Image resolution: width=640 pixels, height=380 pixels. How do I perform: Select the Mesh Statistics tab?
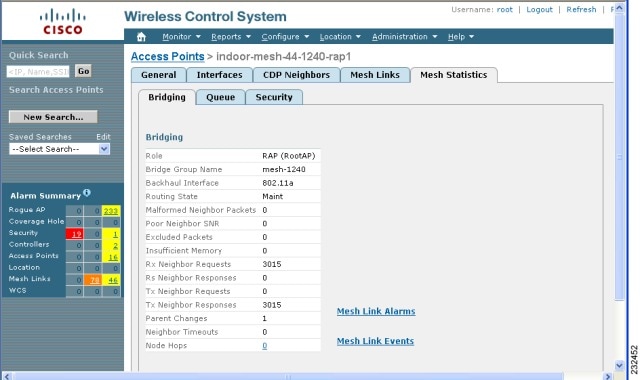tap(453, 75)
